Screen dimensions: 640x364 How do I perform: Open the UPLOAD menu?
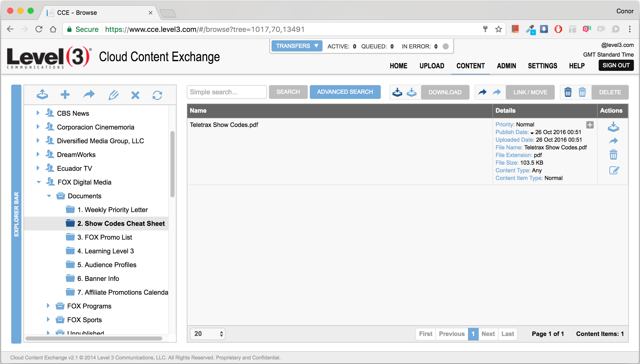click(432, 66)
